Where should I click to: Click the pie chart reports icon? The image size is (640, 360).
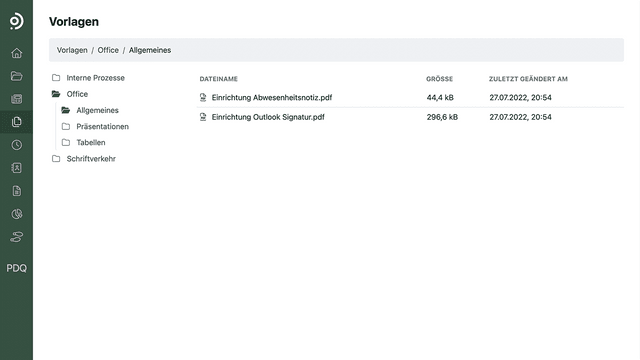coord(16,214)
